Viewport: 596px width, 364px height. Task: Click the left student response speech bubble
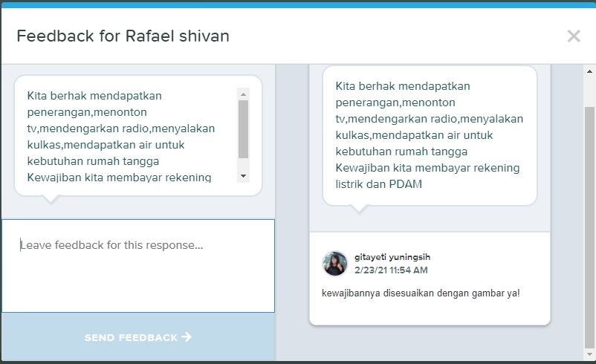[x=138, y=136]
